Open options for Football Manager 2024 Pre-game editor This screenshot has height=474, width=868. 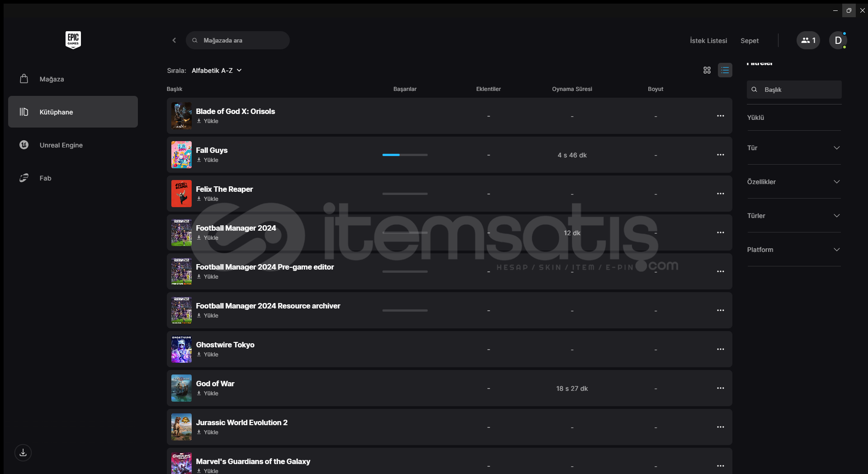click(721, 271)
